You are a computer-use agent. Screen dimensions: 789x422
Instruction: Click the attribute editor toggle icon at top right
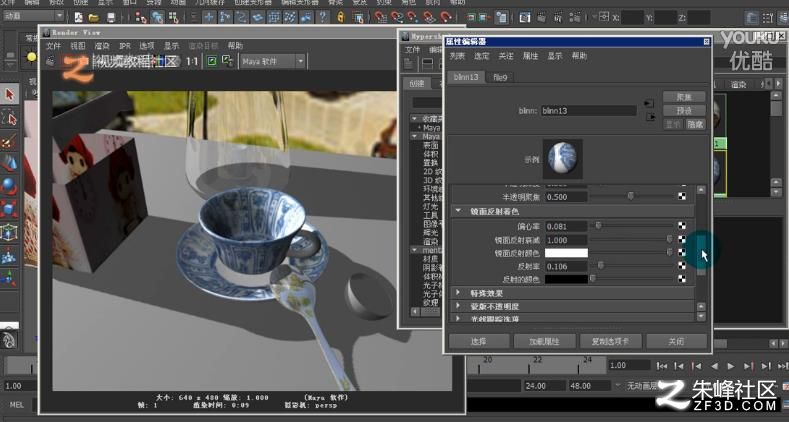tap(752, 18)
